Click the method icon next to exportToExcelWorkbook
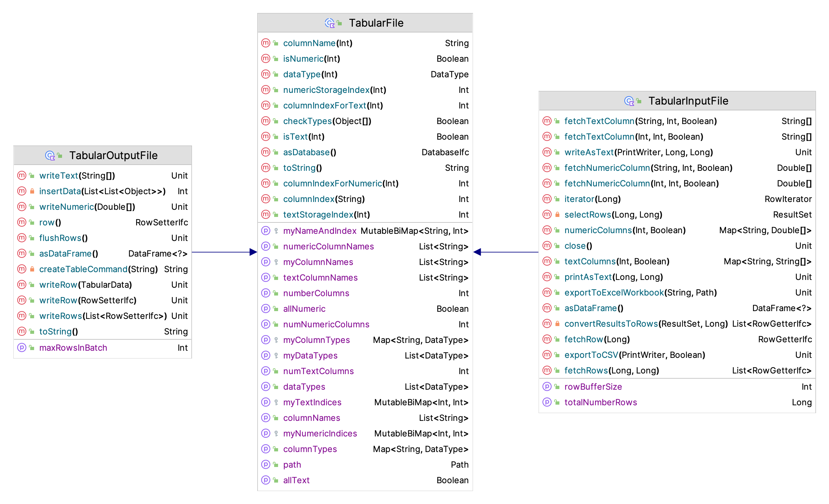Image resolution: width=829 pixels, height=504 pixels. click(x=547, y=292)
